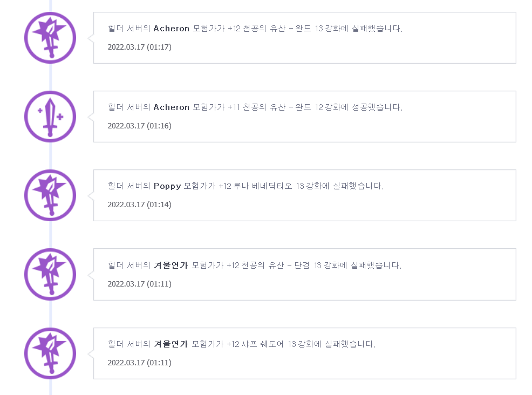
Task: Click 겨울연가 name in the 단검 entry
Action: [x=170, y=265]
